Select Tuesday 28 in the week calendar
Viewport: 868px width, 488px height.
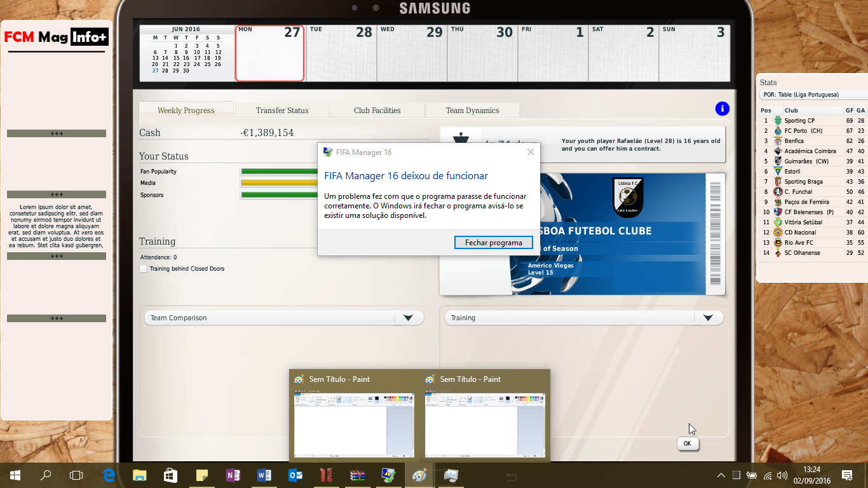(x=341, y=53)
